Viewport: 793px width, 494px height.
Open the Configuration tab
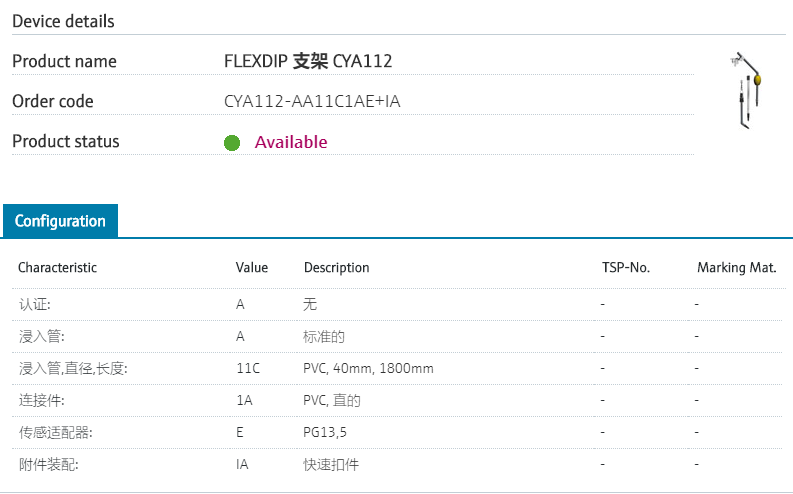(60, 221)
